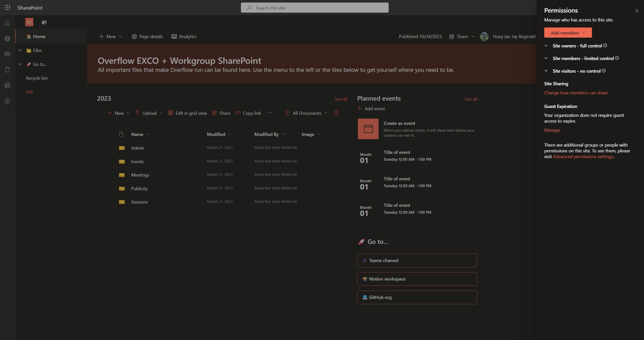This screenshot has height=340, width=644.
Task: Click the Create plus rail icon
Action: click(x=7, y=101)
